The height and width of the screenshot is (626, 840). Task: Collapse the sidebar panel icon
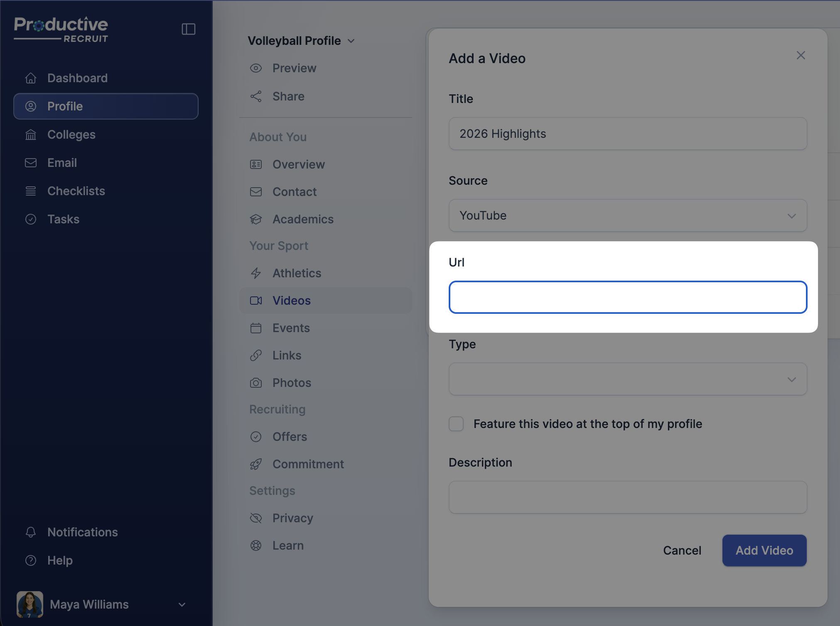(x=188, y=29)
